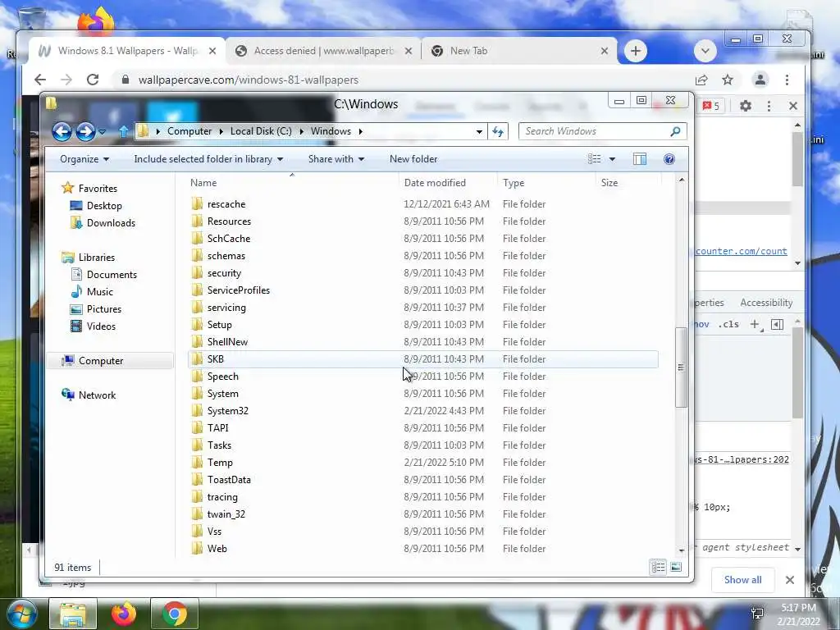The height and width of the screenshot is (630, 840).
Task: Select Libraries in navigation pane
Action: click(x=97, y=257)
